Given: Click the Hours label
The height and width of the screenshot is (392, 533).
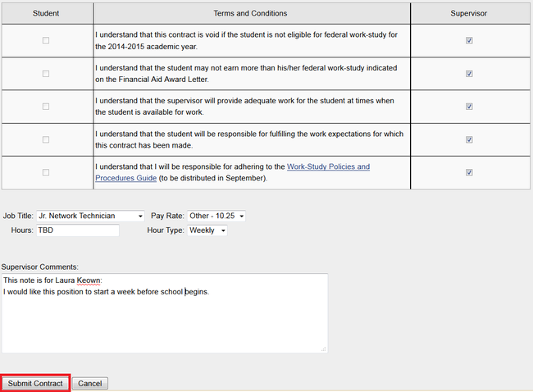Looking at the screenshot, I should 22,230.
